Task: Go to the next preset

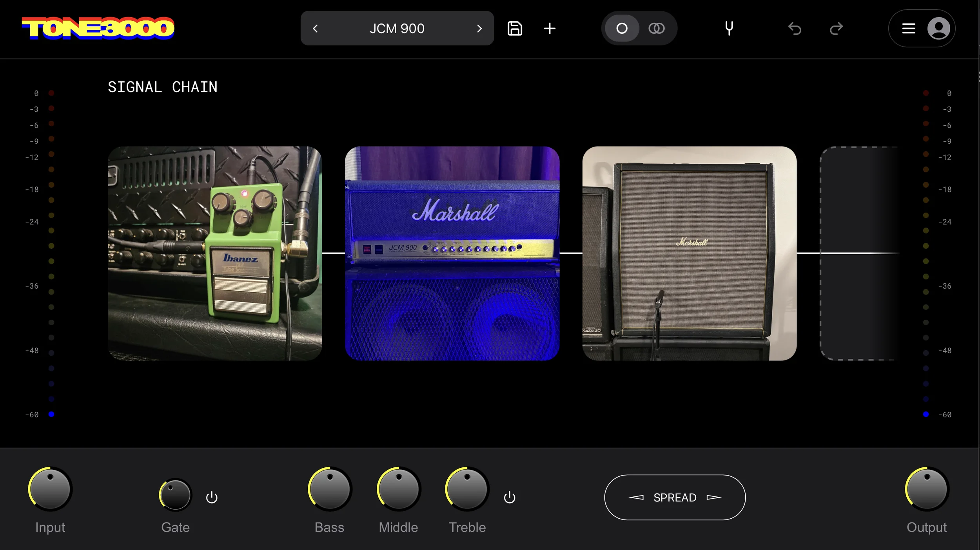Action: click(479, 29)
